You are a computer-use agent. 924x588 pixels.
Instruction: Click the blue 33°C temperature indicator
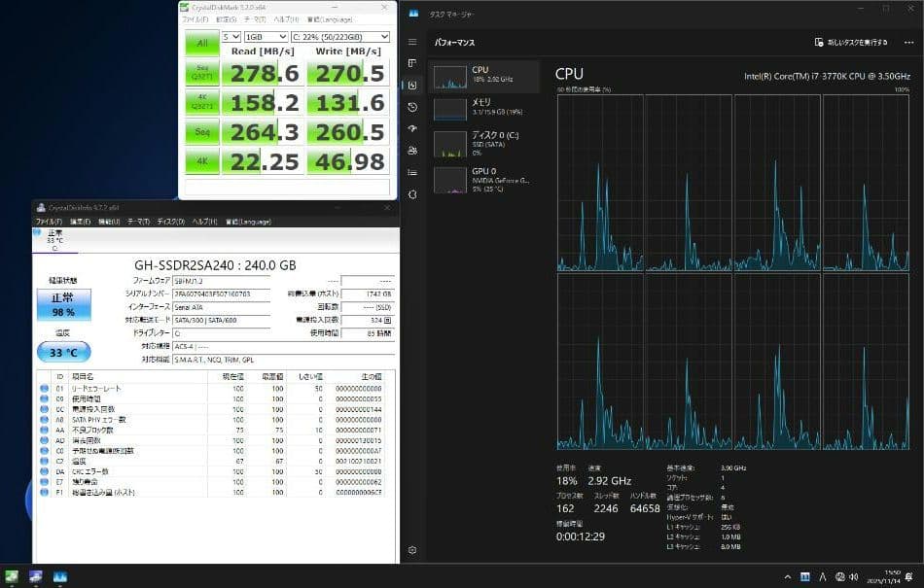[62, 352]
